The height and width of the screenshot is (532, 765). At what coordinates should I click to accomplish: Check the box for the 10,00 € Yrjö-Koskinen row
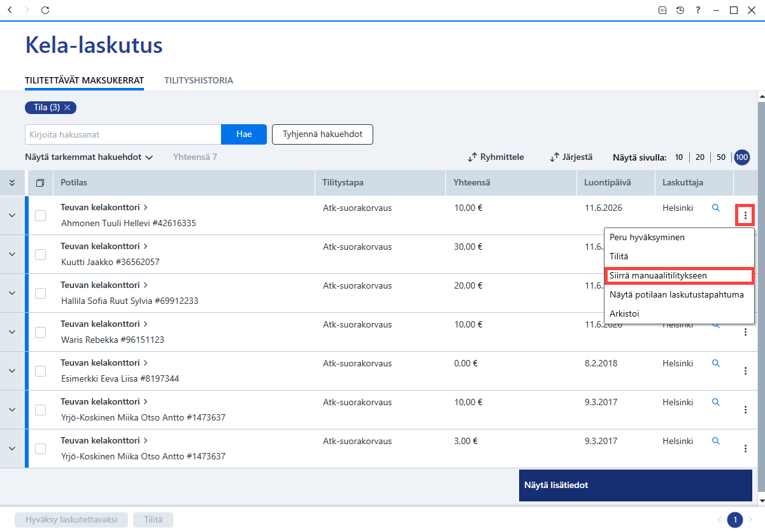40,410
